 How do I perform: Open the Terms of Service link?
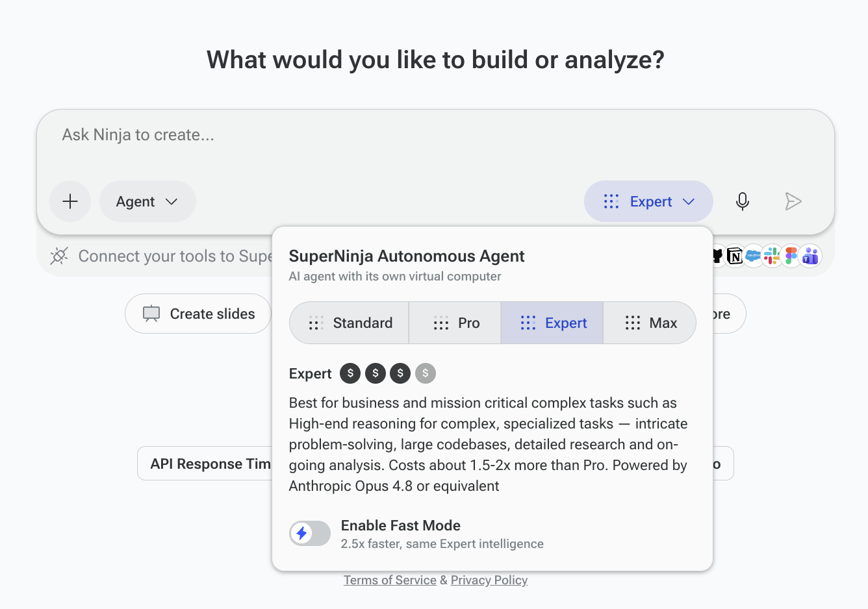tap(390, 580)
